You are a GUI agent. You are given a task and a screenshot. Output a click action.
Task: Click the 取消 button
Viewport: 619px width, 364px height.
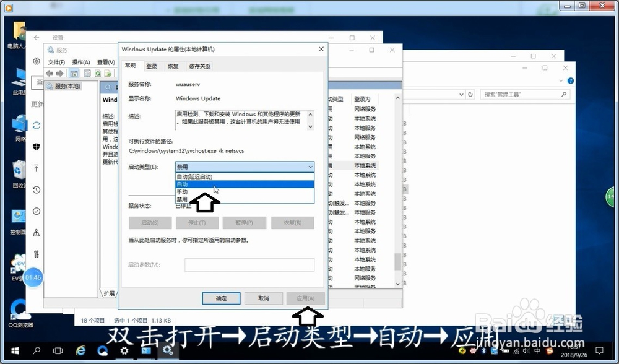[x=263, y=298]
